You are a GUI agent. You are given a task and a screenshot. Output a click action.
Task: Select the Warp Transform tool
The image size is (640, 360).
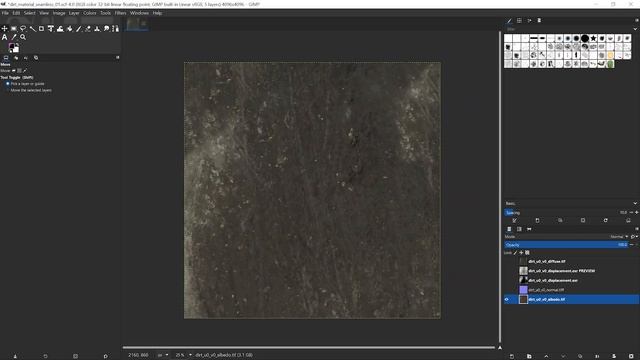click(60, 29)
